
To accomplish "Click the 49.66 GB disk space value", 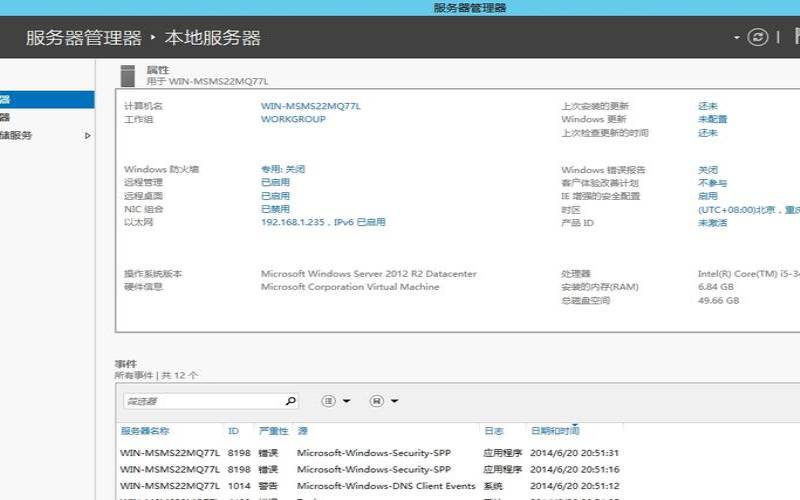I will tap(718, 301).
